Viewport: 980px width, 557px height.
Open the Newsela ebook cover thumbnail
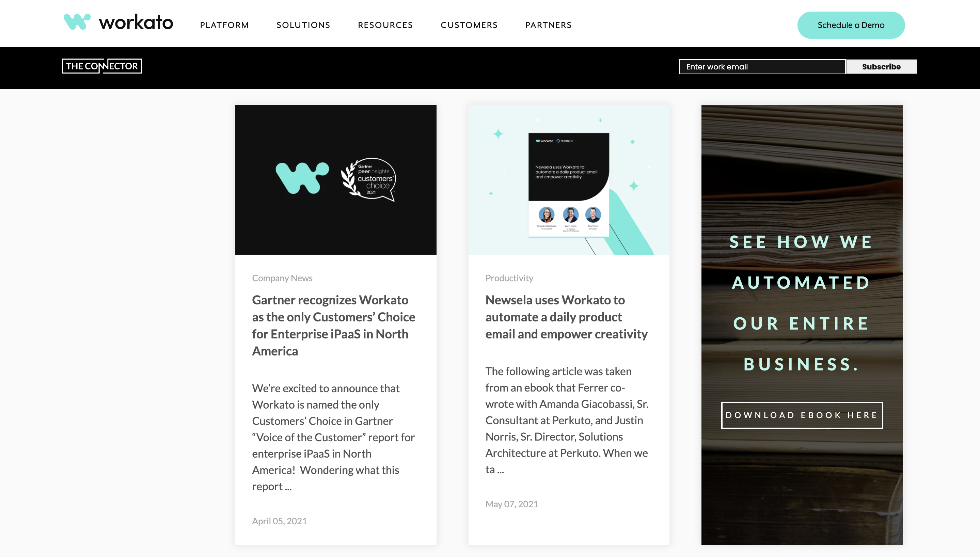pos(569,185)
